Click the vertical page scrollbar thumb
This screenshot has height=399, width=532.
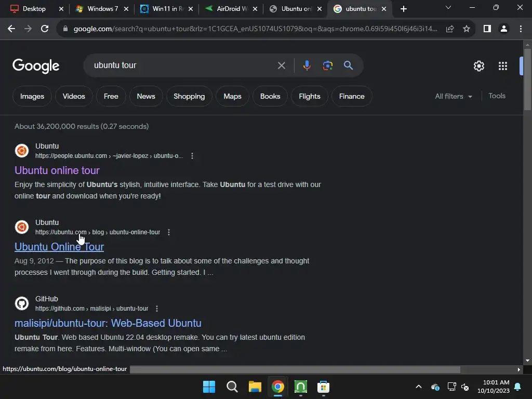pos(527,79)
